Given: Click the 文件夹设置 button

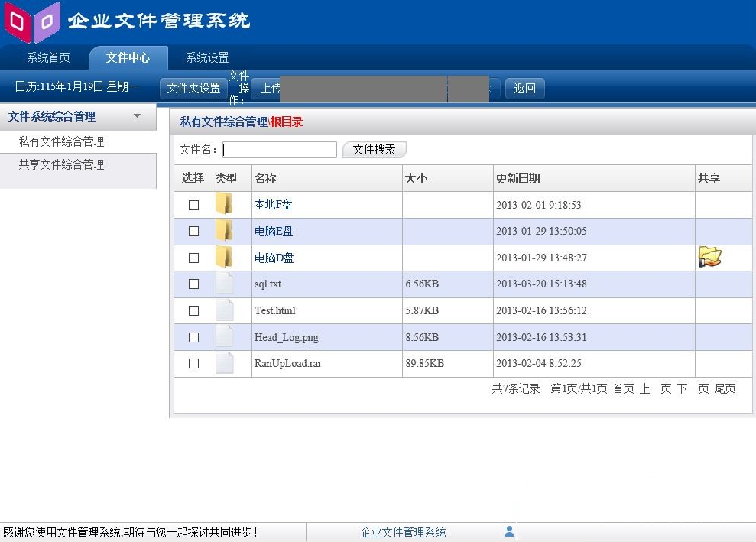Looking at the screenshot, I should pos(193,88).
